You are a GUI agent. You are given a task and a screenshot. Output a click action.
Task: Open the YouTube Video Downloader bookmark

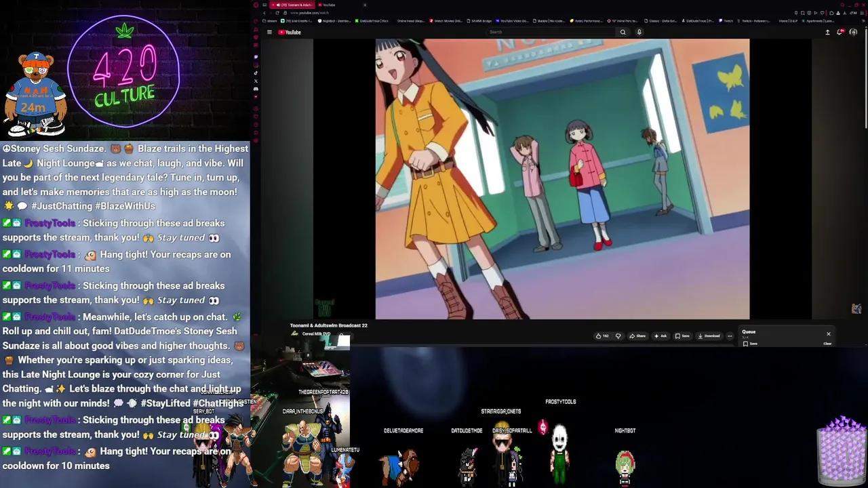point(513,21)
